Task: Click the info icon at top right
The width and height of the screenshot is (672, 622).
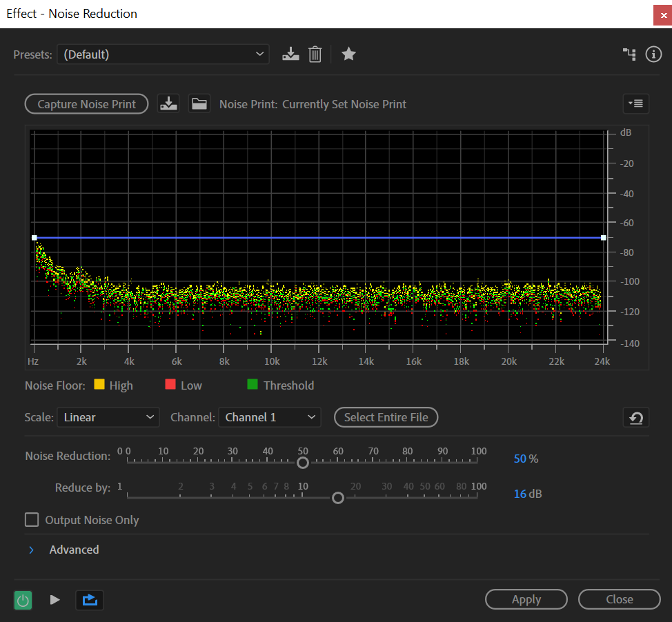Action: coord(653,54)
